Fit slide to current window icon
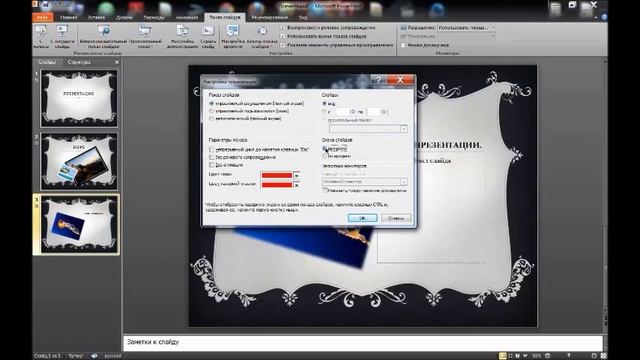 click(604, 356)
